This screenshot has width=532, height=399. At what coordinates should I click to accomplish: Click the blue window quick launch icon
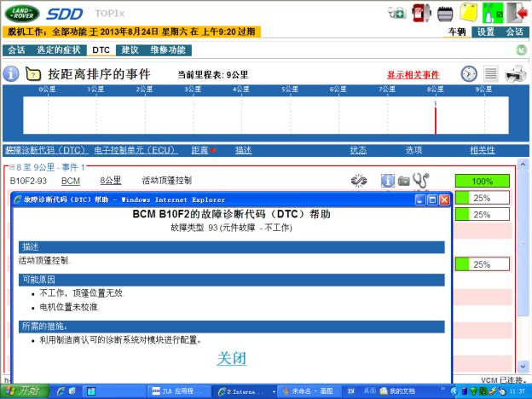tap(91, 391)
